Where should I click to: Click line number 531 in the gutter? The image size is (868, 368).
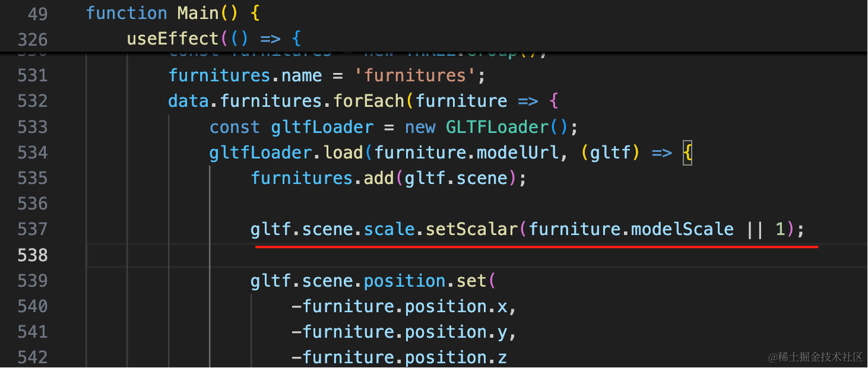(x=32, y=76)
